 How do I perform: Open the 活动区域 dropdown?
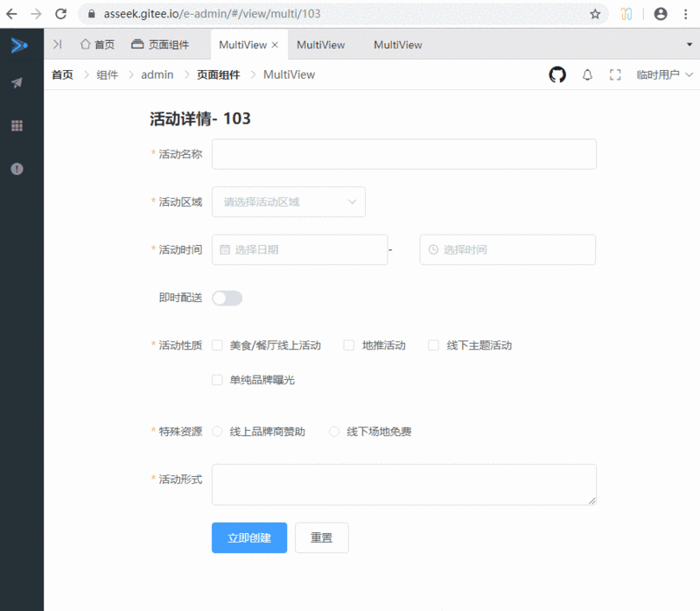(x=289, y=202)
